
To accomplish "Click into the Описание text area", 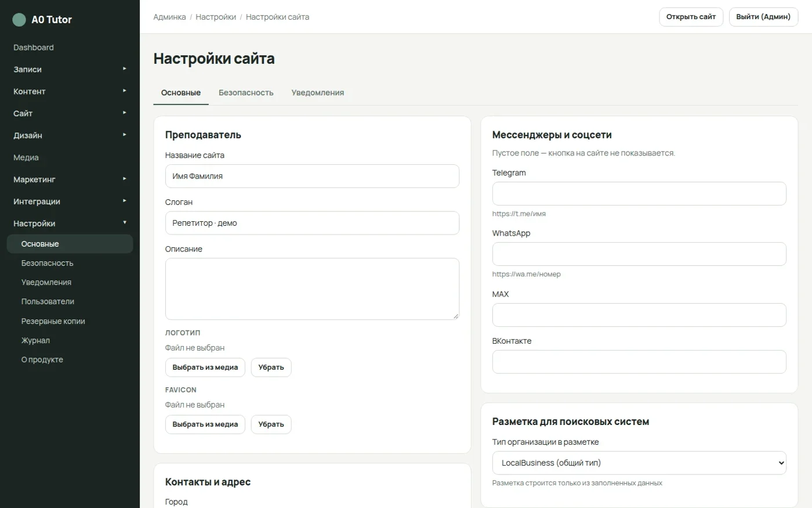I will [312, 289].
